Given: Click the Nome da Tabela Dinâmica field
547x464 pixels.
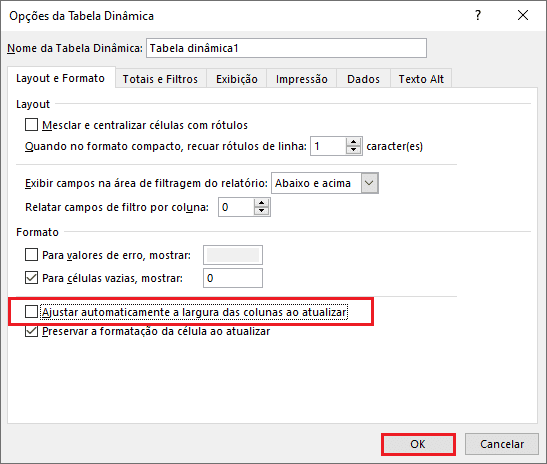Looking at the screenshot, I should (x=286, y=48).
